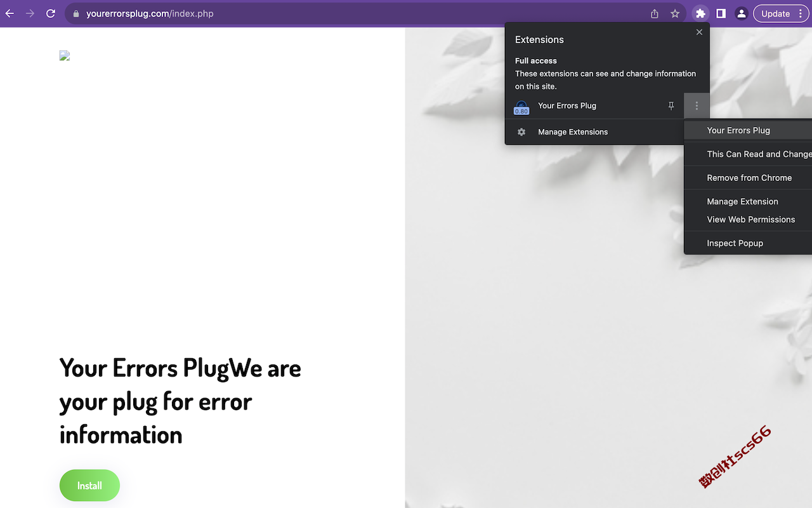Click the padlock site info icon
Image resolution: width=812 pixels, height=508 pixels.
(76, 13)
